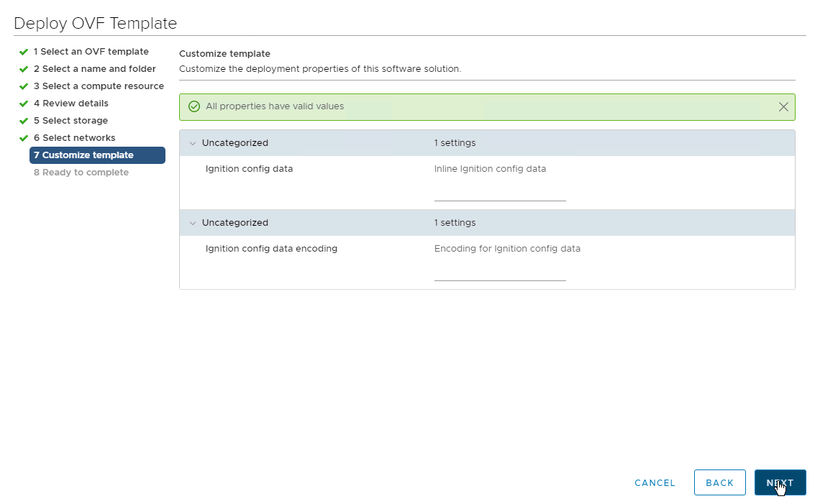
Task: Click the greyed-out 8 Ready to complete step
Action: coord(81,173)
